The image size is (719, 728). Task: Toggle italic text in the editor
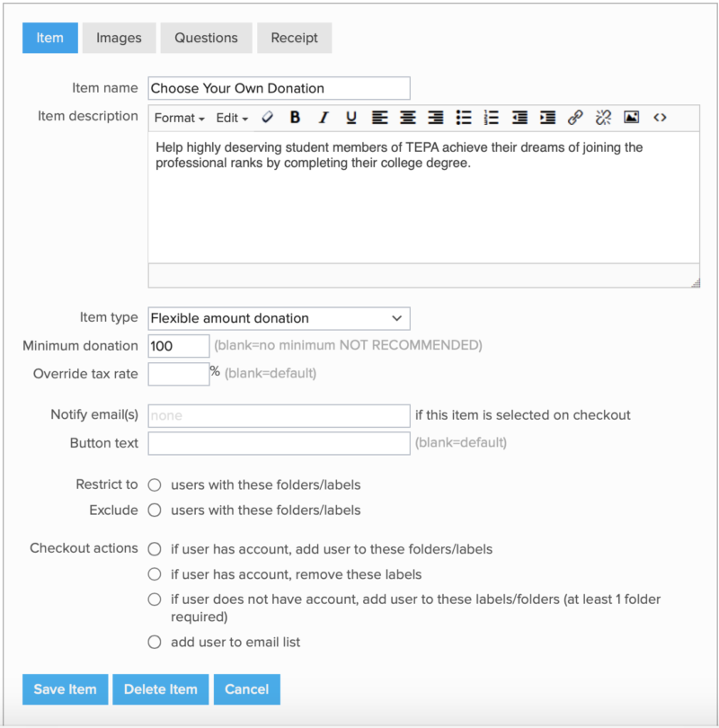324,118
